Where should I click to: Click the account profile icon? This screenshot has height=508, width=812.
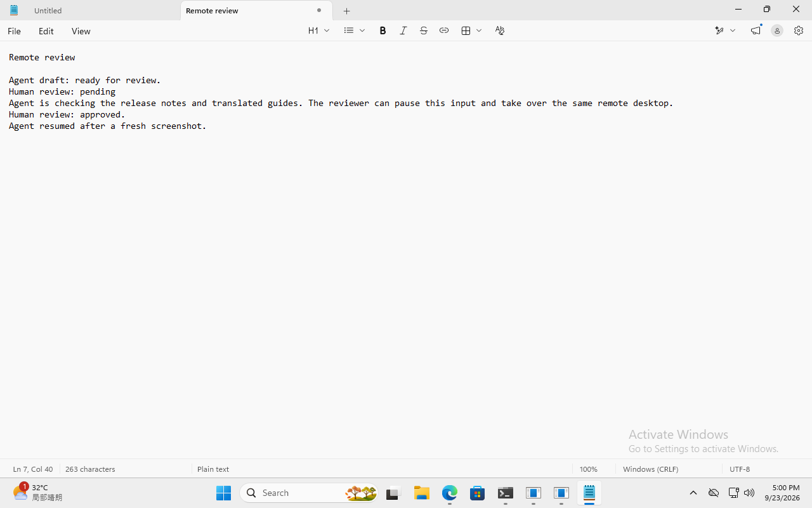point(776,30)
